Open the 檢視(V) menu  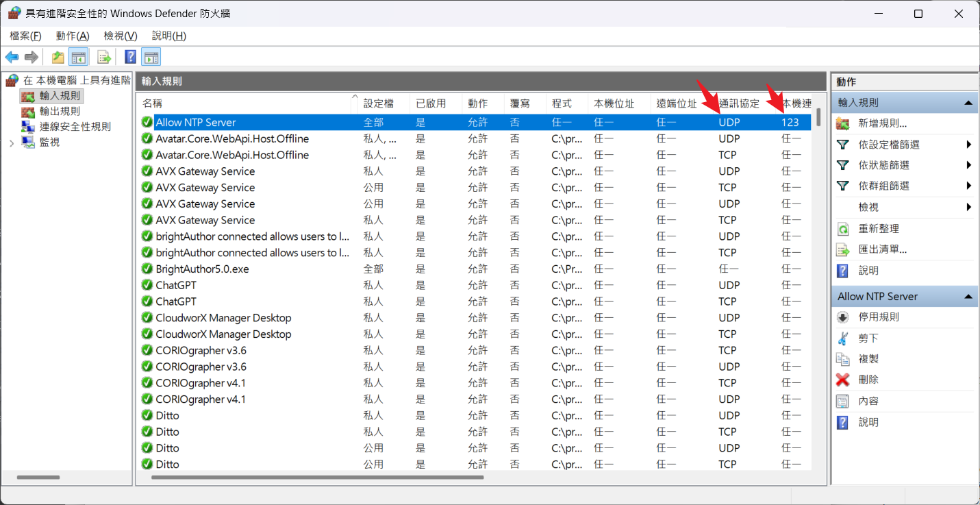point(121,36)
